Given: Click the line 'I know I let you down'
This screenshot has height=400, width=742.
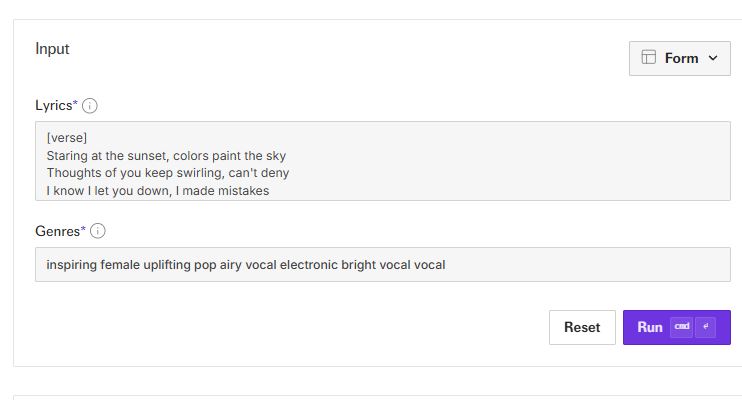Looking at the screenshot, I should tap(158, 191).
